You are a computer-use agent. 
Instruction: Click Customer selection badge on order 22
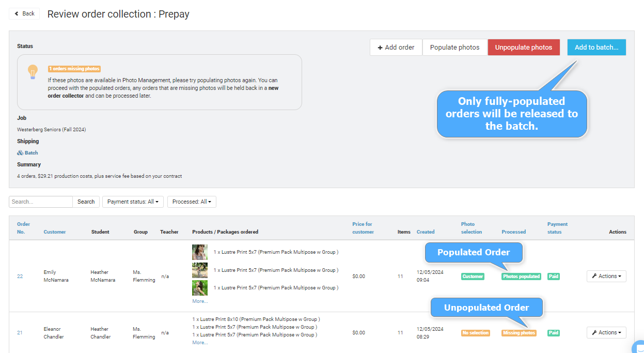tap(473, 277)
